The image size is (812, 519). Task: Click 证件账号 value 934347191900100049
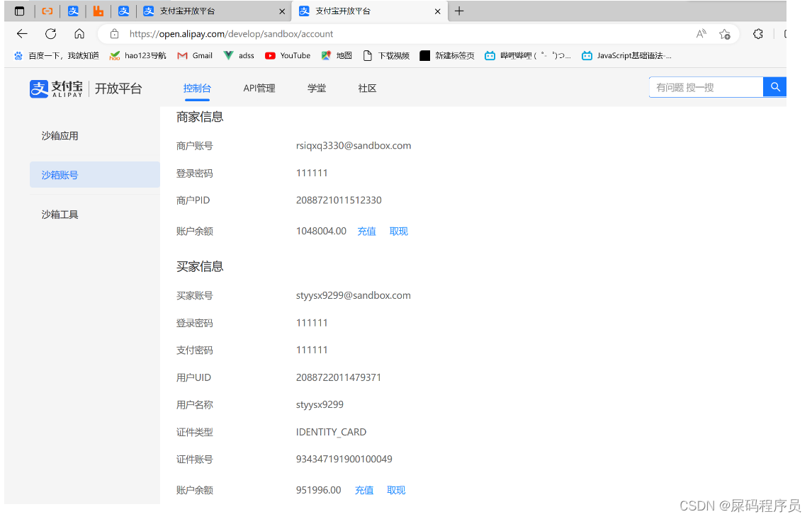(x=344, y=459)
